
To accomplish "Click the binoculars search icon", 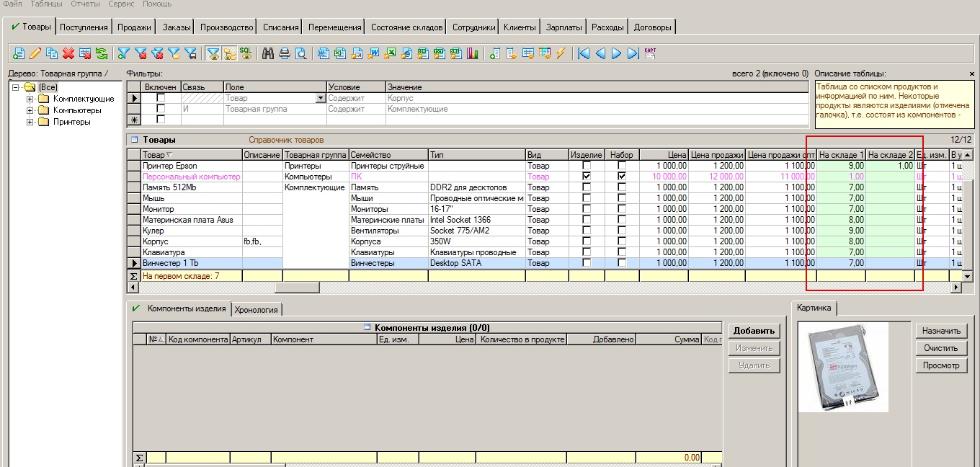I will coord(268,53).
